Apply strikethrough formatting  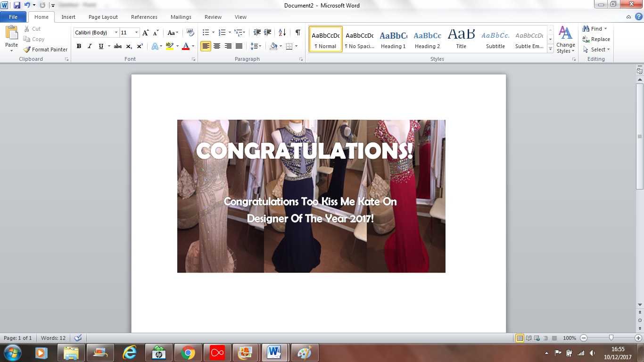tap(118, 46)
